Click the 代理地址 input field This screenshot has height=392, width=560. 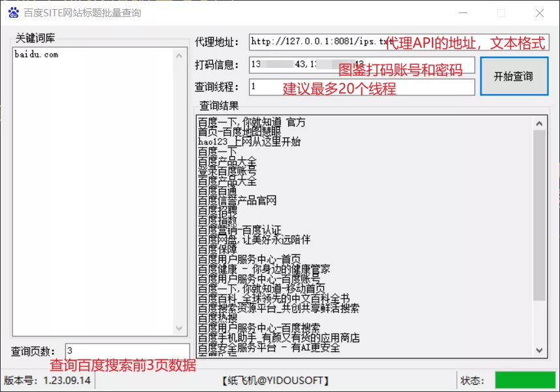[399, 42]
